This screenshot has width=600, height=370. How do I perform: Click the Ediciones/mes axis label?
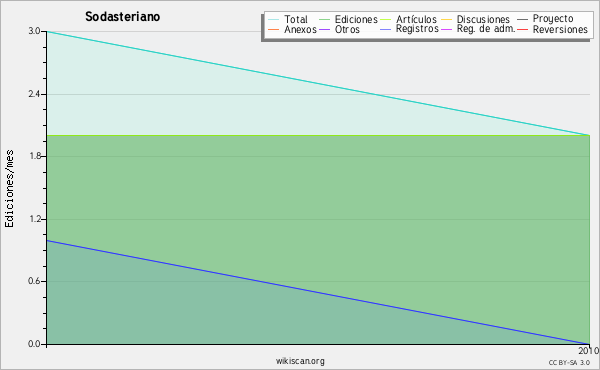9,188
